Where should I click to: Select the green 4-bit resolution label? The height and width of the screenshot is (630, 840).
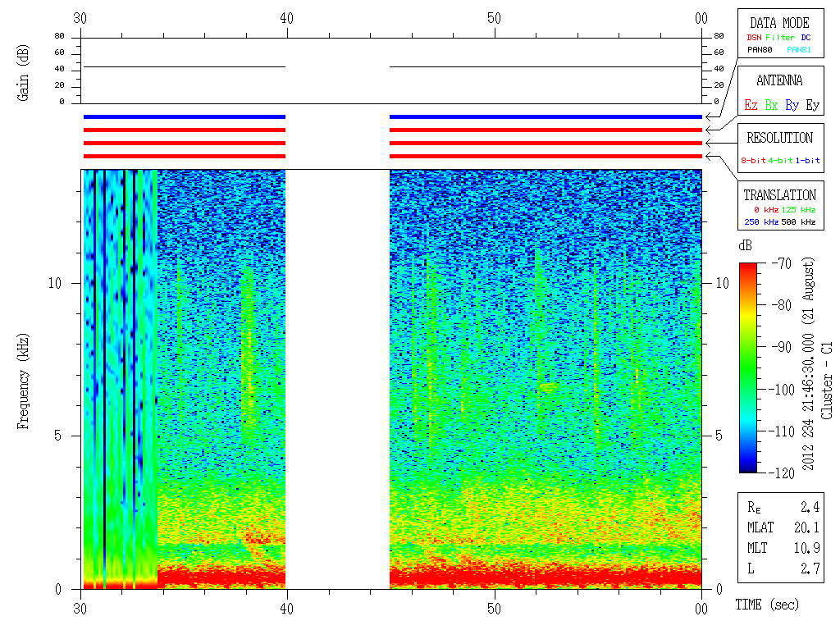coord(781,161)
